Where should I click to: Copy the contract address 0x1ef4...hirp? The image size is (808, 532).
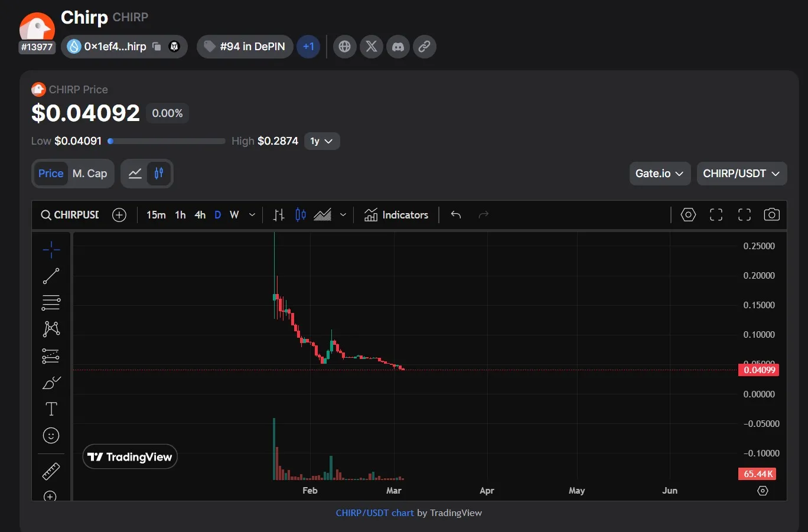coord(157,47)
